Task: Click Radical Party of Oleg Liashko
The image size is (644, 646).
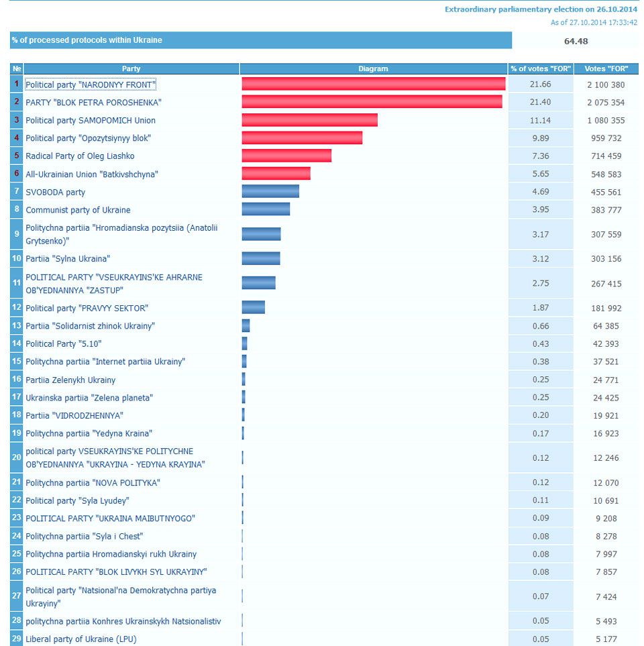Action: 80,156
